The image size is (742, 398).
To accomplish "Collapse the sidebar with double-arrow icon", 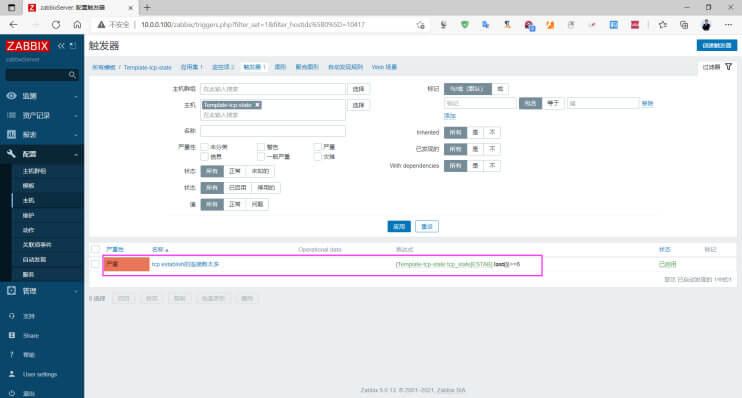I will (61, 46).
